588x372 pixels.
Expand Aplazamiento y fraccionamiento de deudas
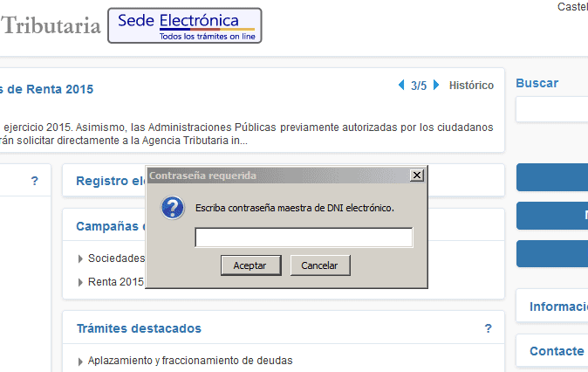click(x=189, y=361)
